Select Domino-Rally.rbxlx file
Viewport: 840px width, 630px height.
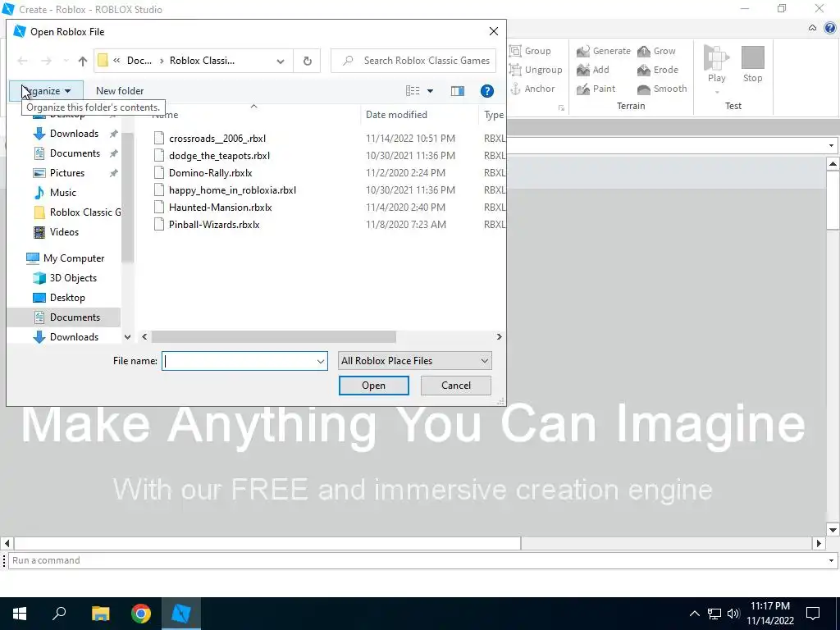click(211, 172)
